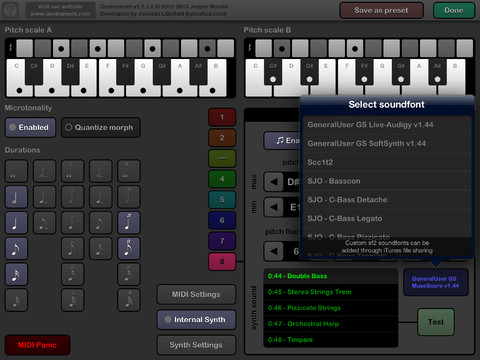Select 0:47 - Orchestral Harp sound
This screenshot has width=480, height=360.
(x=331, y=324)
